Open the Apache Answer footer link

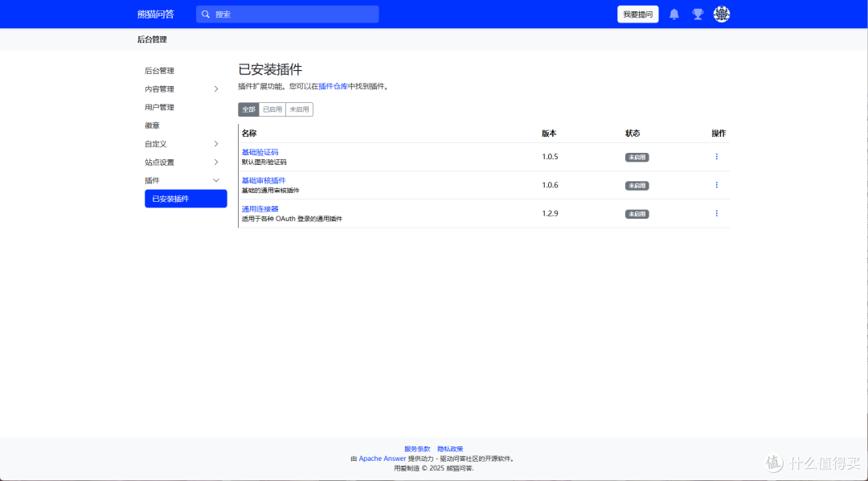383,458
